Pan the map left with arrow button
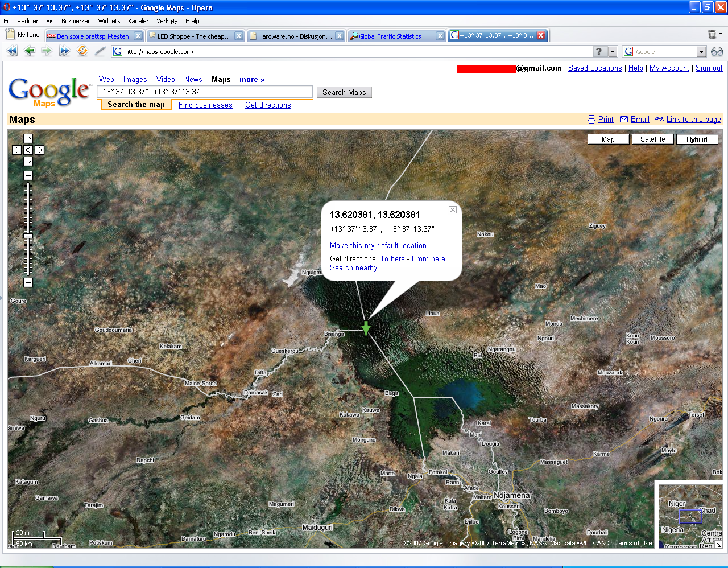Viewport: 728px width, 568px height. tap(16, 150)
